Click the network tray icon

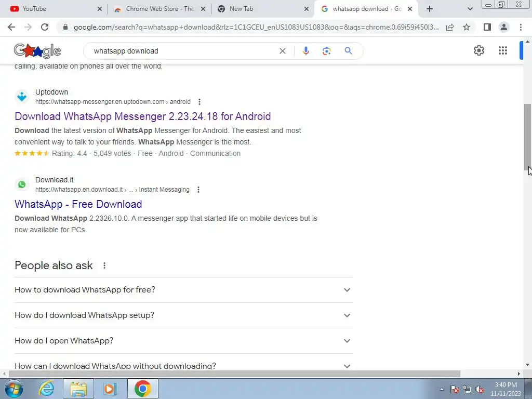click(x=467, y=390)
